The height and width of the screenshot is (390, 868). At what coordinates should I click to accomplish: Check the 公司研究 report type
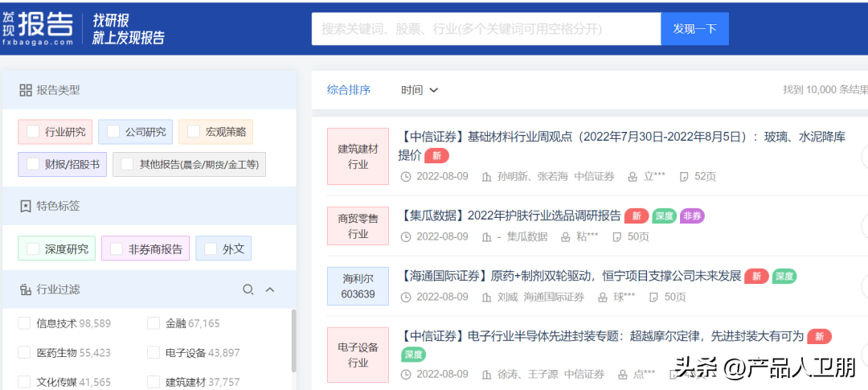(x=113, y=132)
